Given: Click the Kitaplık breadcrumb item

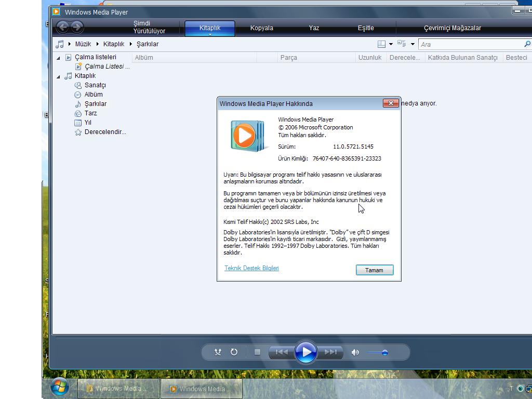Looking at the screenshot, I should pos(114,44).
